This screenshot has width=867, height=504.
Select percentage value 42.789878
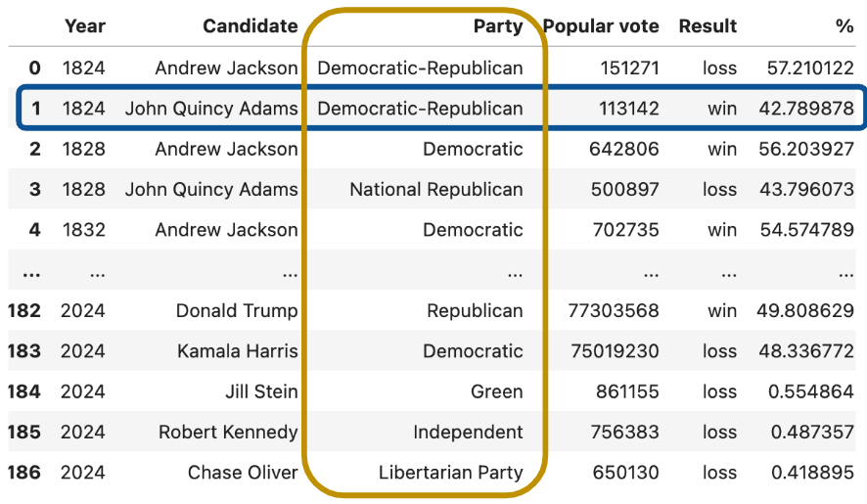pos(805,109)
